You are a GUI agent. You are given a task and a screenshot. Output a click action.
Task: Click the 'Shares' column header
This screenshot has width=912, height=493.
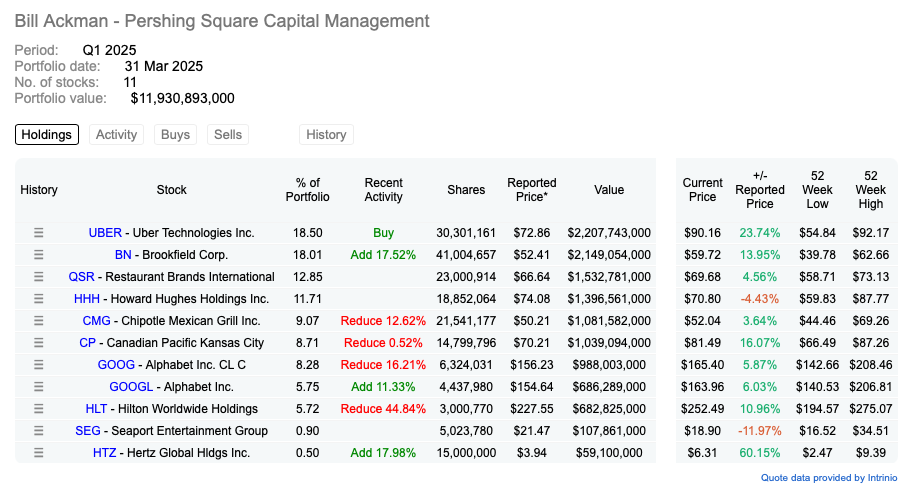pyautogui.click(x=466, y=190)
